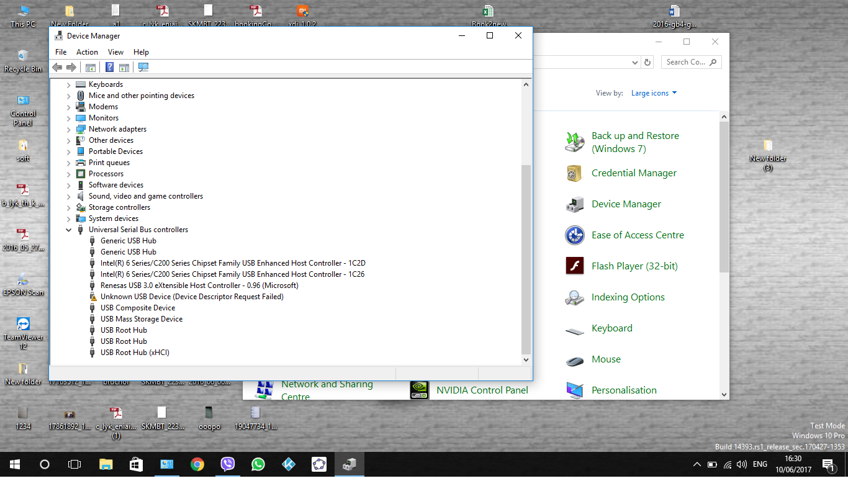This screenshot has width=848, height=504.
Task: Open Credential Manager in Control Panel
Action: [633, 173]
